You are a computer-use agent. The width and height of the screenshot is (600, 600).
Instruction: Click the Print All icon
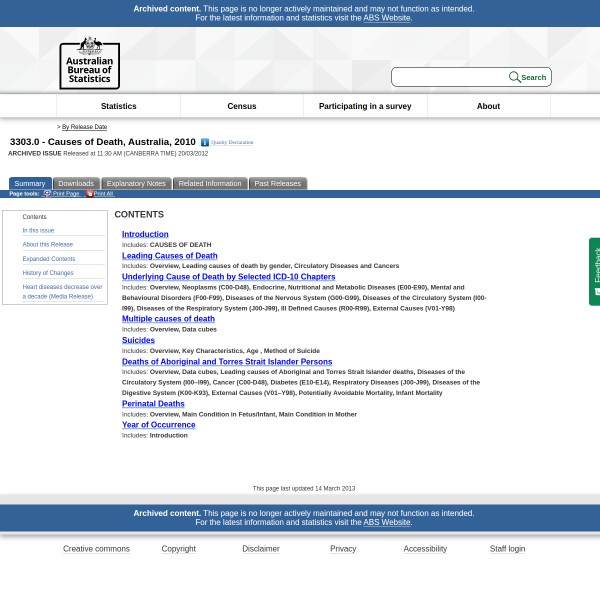click(89, 194)
